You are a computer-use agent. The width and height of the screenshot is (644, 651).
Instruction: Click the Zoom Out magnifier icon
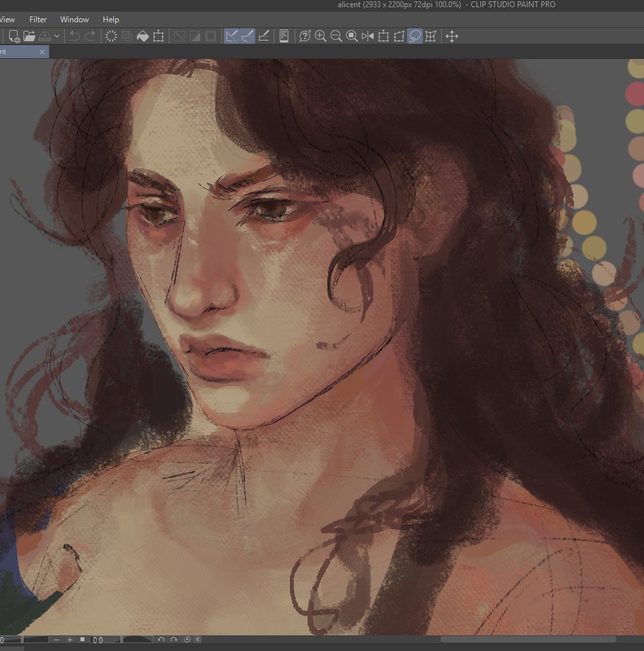point(336,36)
